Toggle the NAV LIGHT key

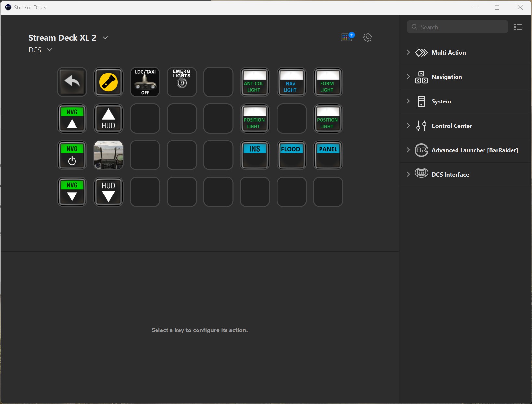point(291,82)
